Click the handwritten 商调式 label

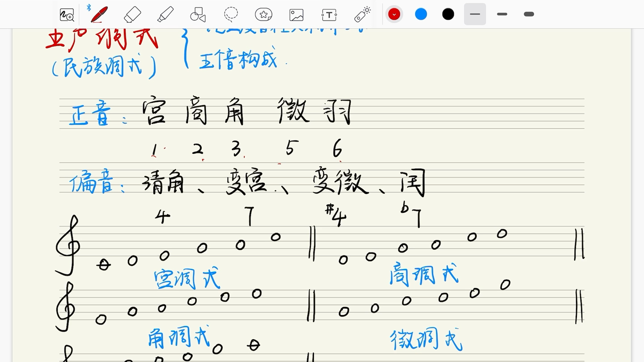(x=424, y=274)
